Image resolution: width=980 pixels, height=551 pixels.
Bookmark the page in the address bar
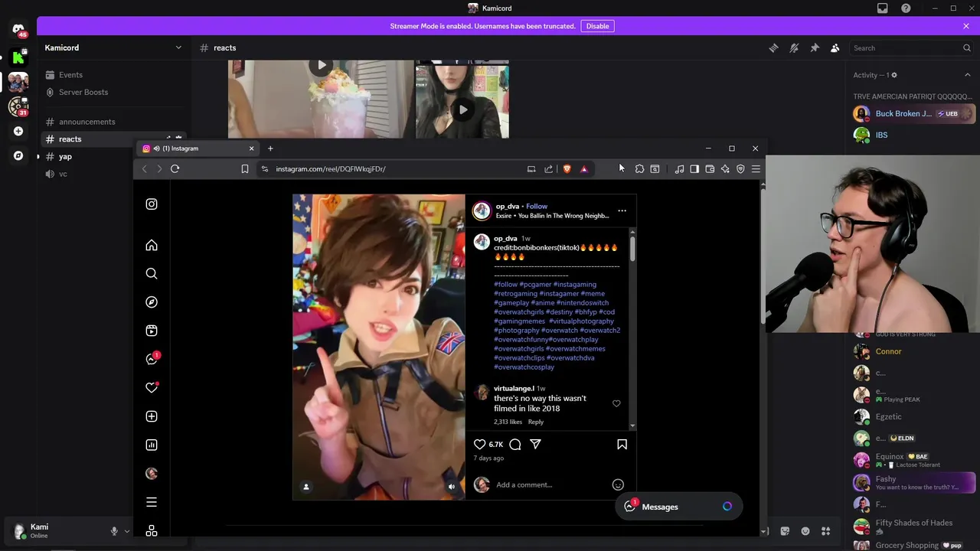[245, 169]
